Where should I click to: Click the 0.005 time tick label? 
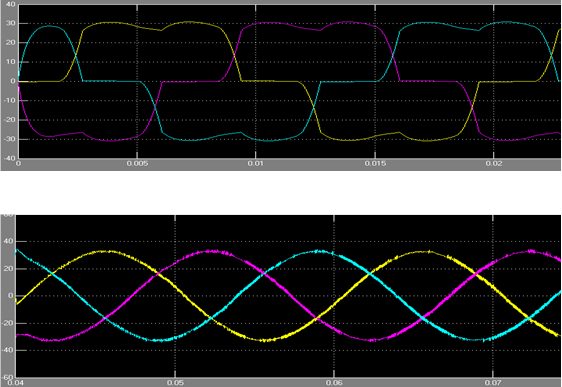[x=137, y=164]
